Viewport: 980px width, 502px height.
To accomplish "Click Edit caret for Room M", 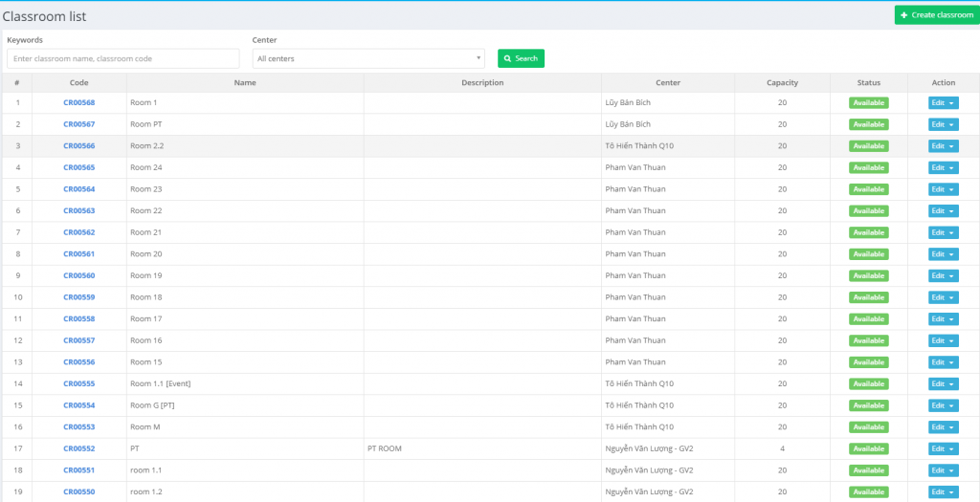I will pyautogui.click(x=952, y=427).
